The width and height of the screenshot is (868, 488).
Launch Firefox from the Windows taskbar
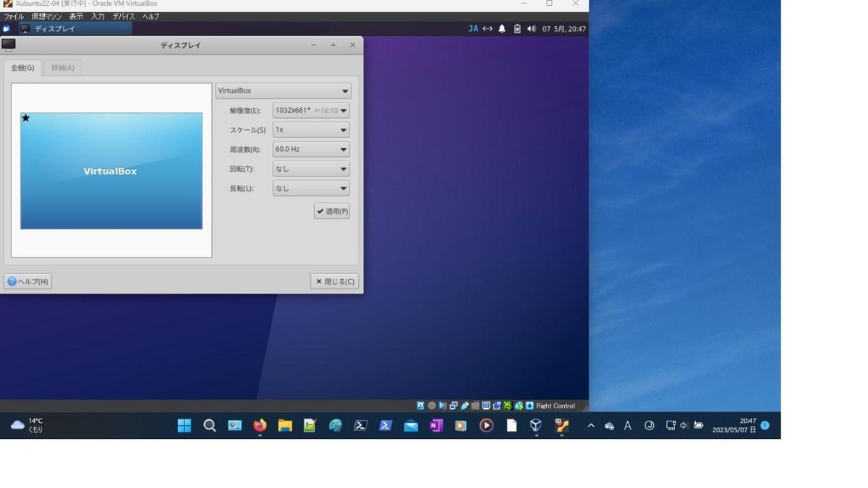(260, 426)
